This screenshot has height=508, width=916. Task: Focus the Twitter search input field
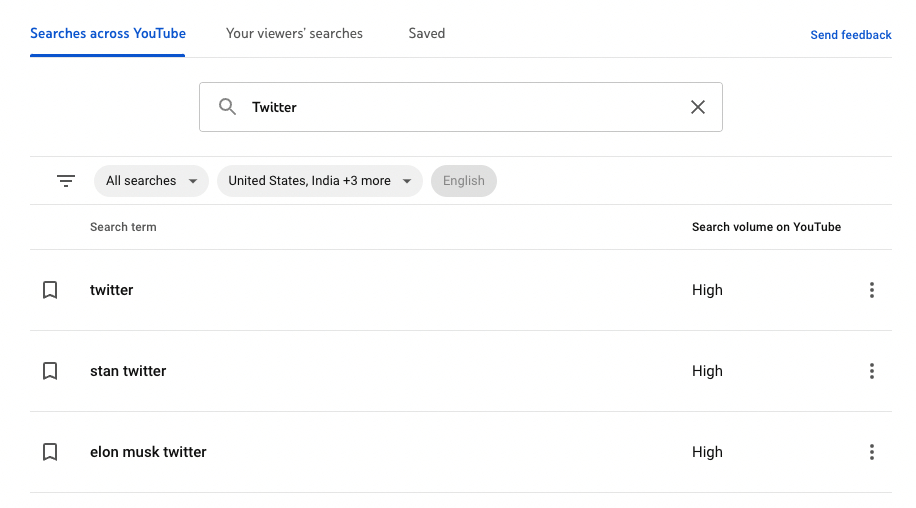pyautogui.click(x=460, y=107)
